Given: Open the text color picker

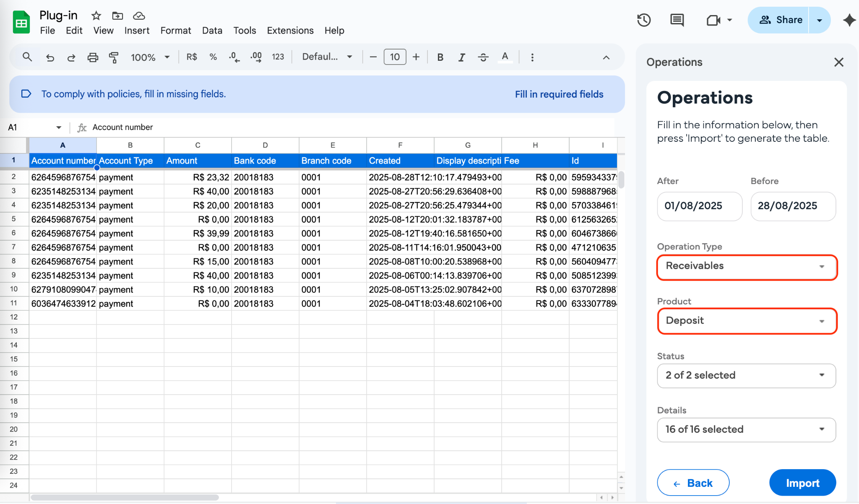Looking at the screenshot, I should click(505, 57).
